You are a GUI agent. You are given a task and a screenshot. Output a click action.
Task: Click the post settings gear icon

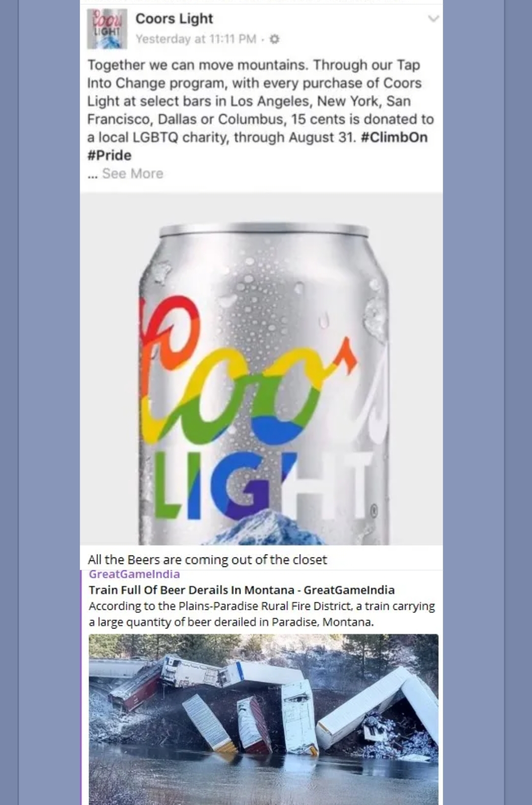click(x=275, y=39)
